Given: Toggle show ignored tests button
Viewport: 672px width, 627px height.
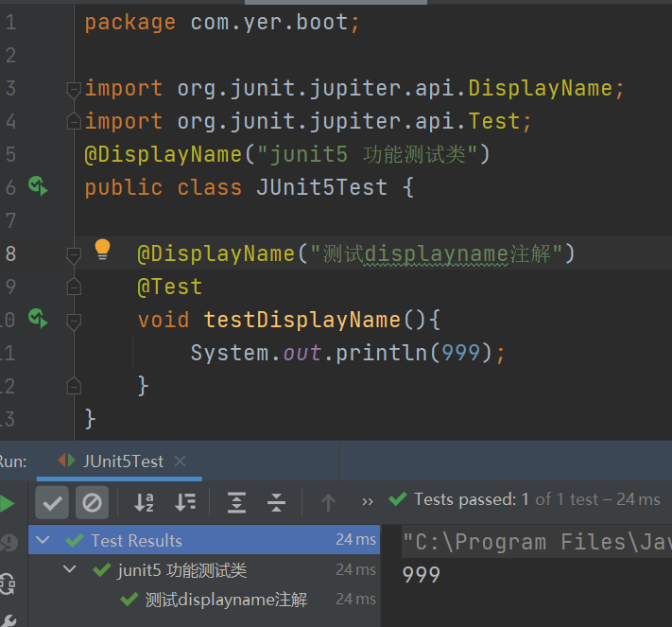Looking at the screenshot, I should (92, 502).
